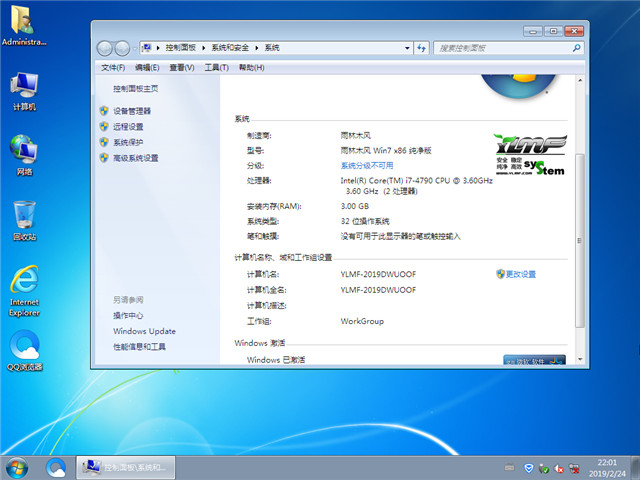Open the 帮助(H) menu
The image size is (640, 480).
(251, 67)
